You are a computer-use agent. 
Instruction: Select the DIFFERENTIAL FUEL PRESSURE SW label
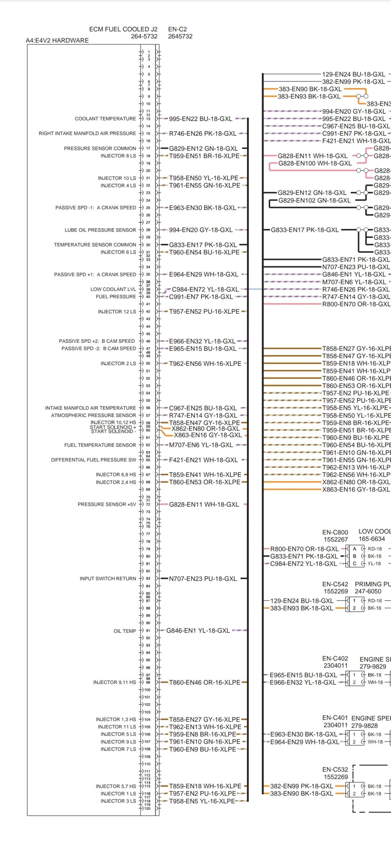93,460
